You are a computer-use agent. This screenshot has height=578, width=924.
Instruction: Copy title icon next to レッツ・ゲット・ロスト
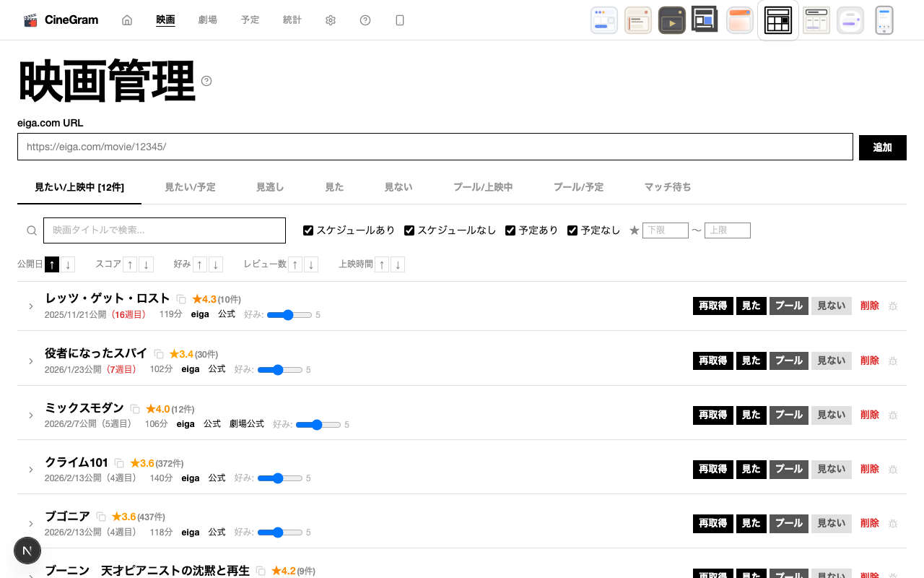181,299
